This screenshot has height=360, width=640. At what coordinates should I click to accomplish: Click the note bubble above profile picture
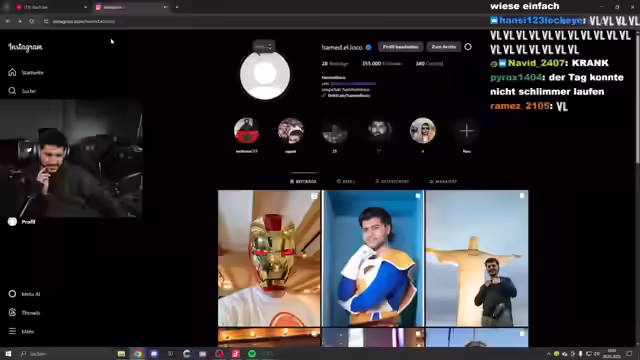point(264,46)
